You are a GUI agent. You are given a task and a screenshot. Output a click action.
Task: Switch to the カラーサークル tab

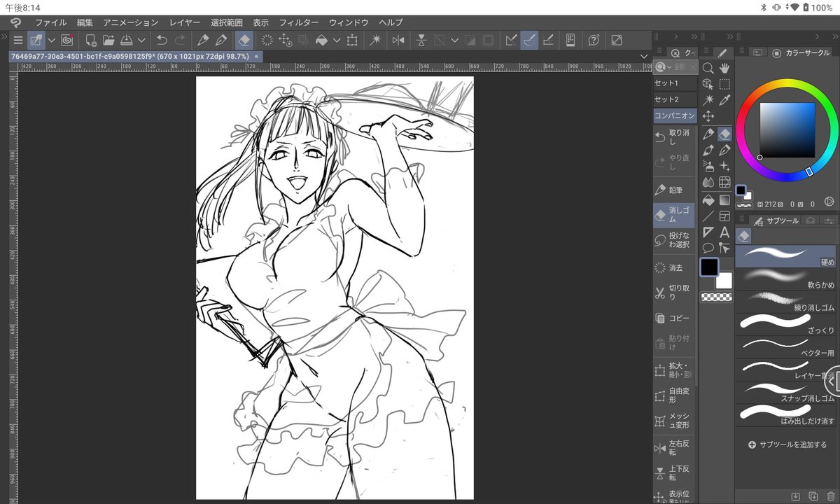tap(801, 52)
